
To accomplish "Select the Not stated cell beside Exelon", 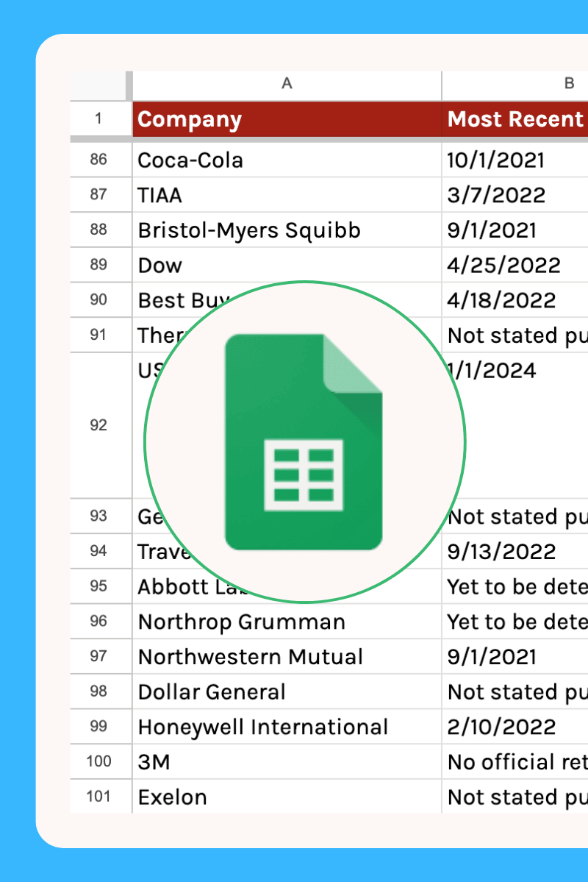I will click(x=515, y=797).
